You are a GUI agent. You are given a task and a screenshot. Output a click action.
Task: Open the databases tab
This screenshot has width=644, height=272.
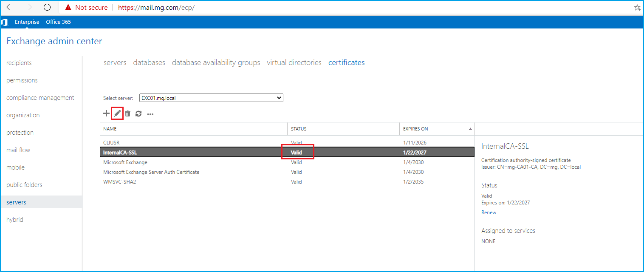click(x=149, y=62)
